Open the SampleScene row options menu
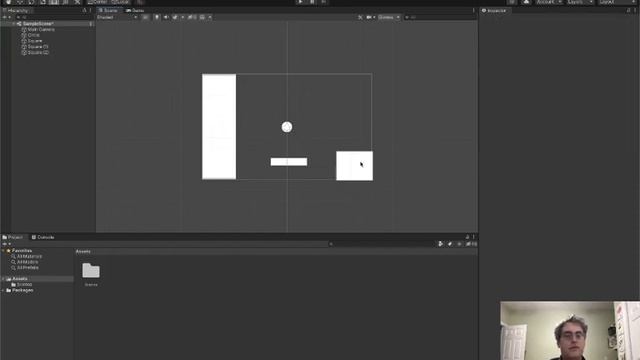The image size is (640, 360). [91, 24]
